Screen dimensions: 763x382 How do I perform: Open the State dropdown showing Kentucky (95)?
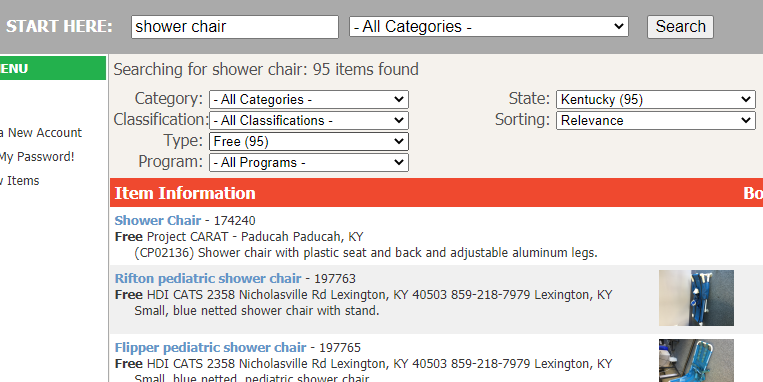click(x=655, y=99)
